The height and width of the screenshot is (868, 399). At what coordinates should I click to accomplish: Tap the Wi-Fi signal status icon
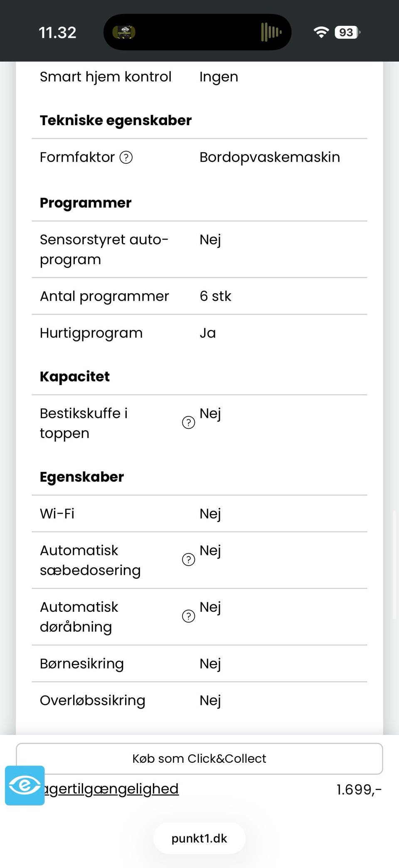click(321, 32)
